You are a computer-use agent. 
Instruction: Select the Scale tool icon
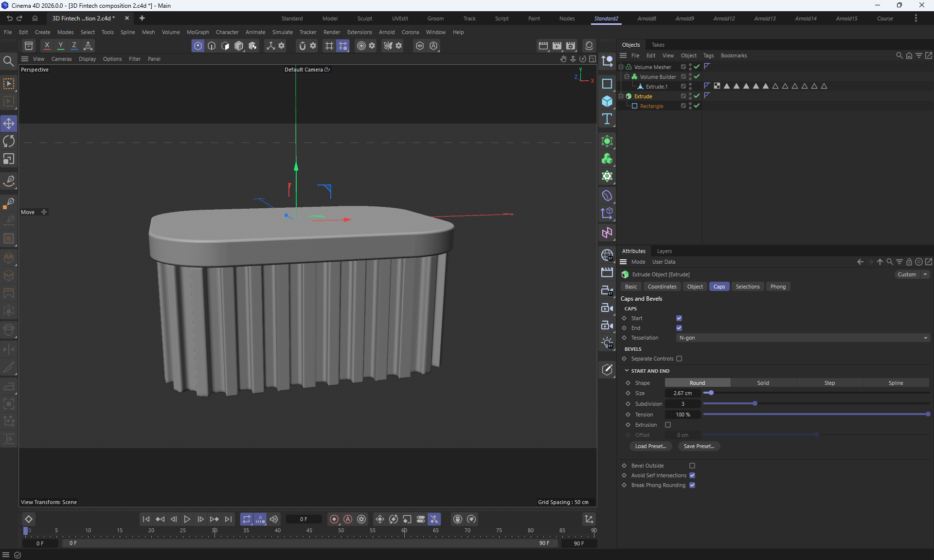pos(9,159)
